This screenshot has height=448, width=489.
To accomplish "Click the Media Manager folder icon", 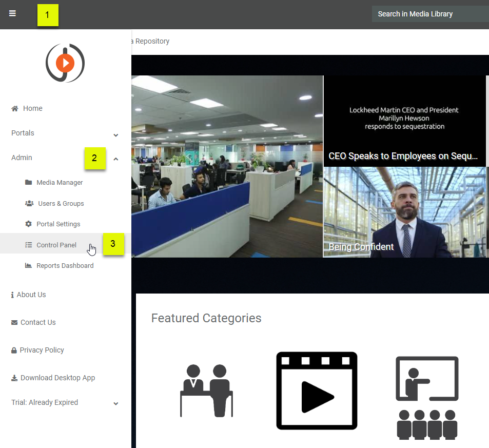I will point(28,183).
